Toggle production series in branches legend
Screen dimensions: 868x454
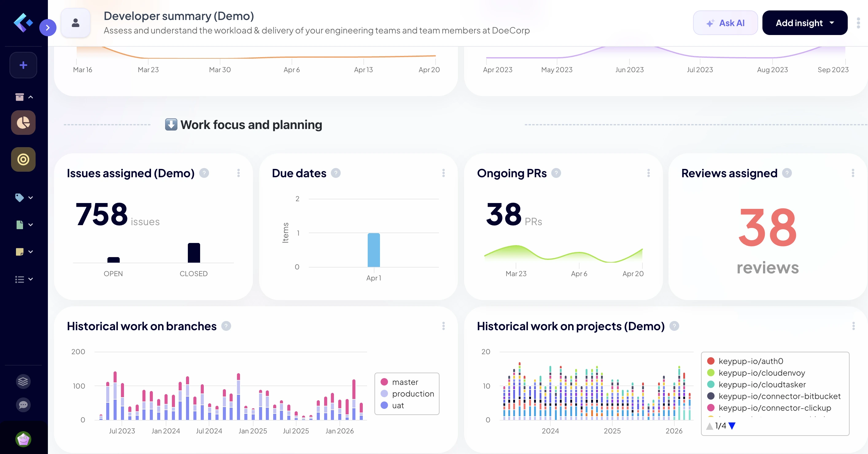(407, 393)
